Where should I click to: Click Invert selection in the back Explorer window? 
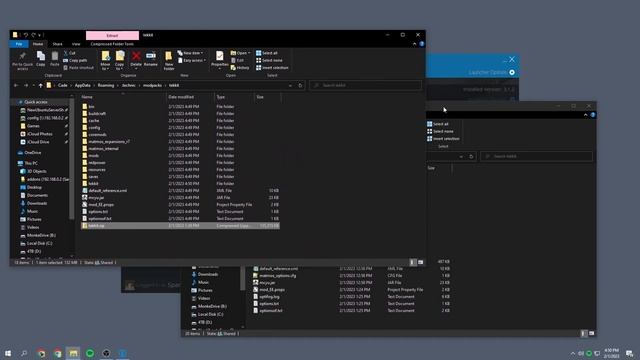coord(443,139)
